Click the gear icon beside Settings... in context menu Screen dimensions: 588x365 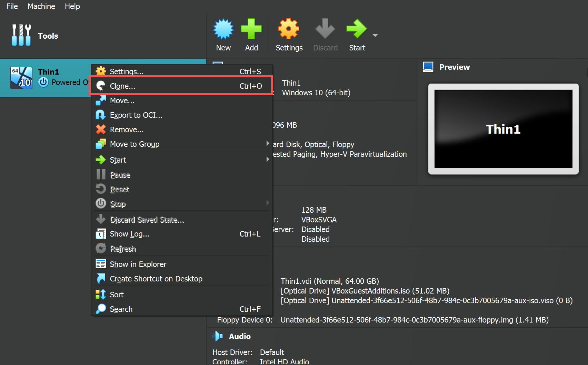[101, 71]
